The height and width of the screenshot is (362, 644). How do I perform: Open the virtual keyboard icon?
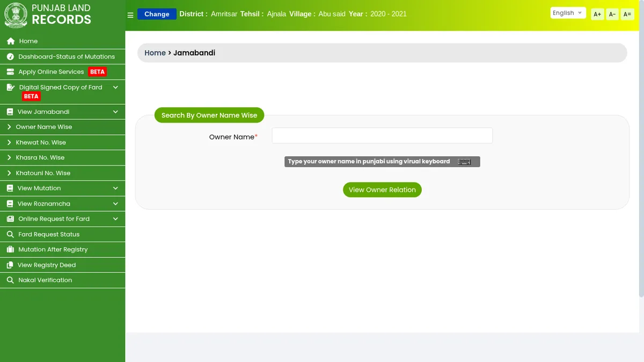point(464,162)
